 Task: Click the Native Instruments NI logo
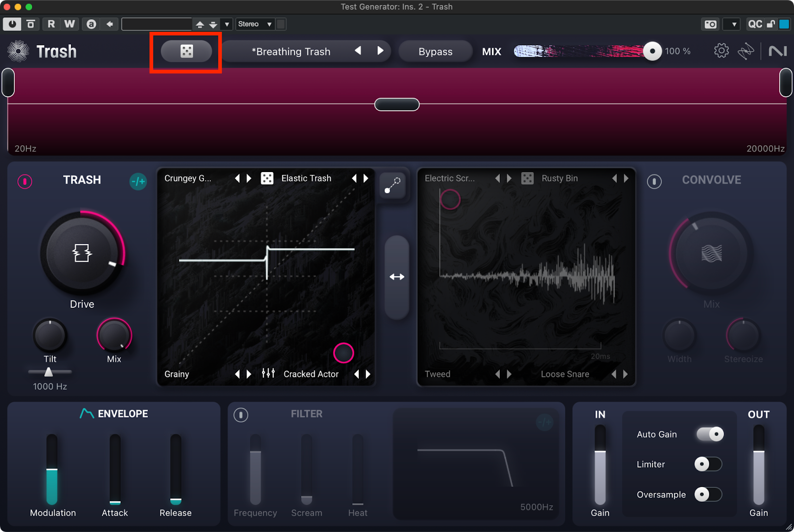[777, 51]
